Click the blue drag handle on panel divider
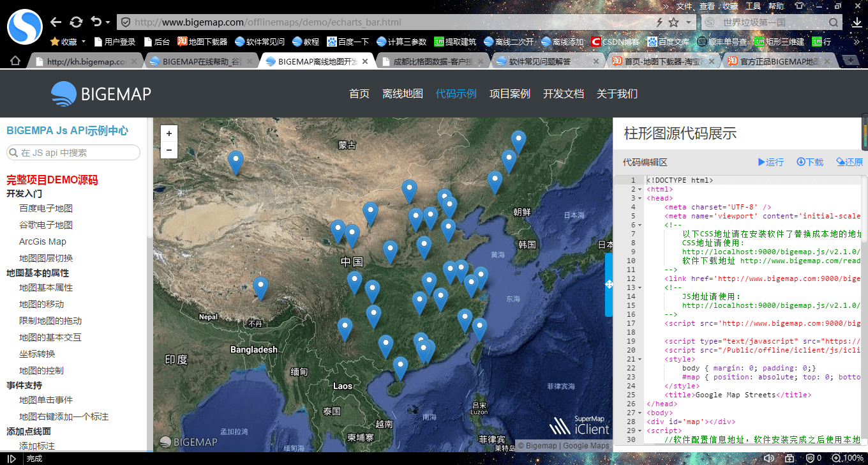This screenshot has width=868, height=465. coord(608,284)
